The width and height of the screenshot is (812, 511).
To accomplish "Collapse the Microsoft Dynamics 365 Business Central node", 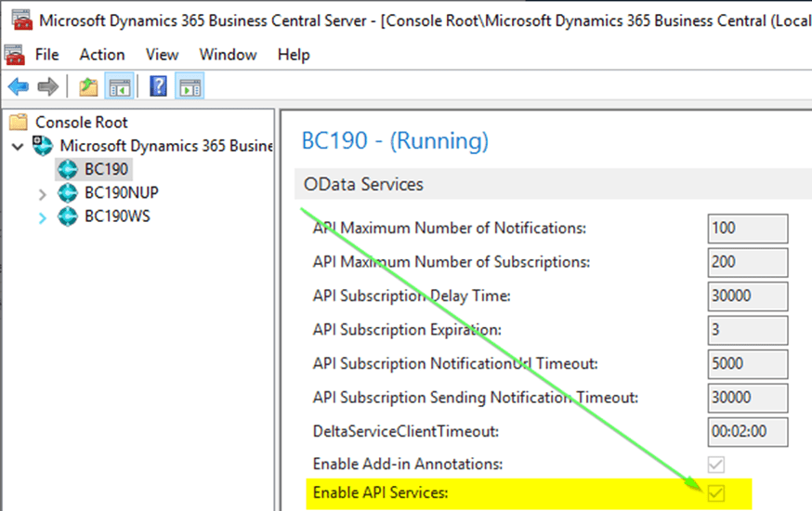I will (18, 146).
